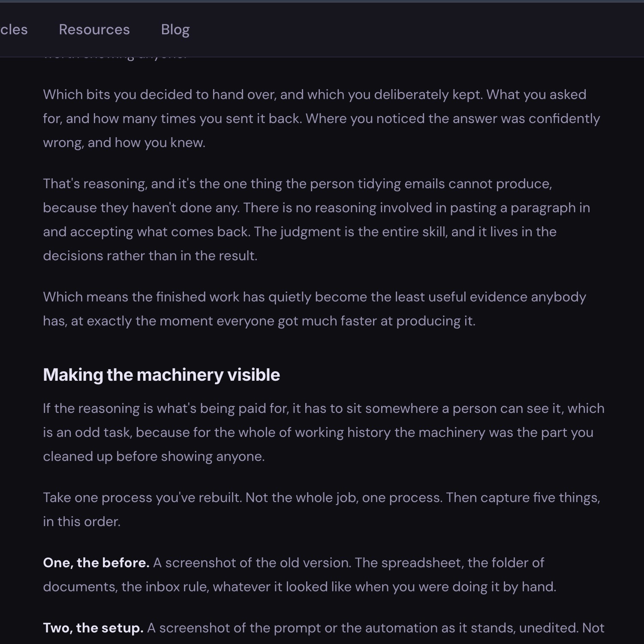Open the Blog navigation link

(x=175, y=30)
